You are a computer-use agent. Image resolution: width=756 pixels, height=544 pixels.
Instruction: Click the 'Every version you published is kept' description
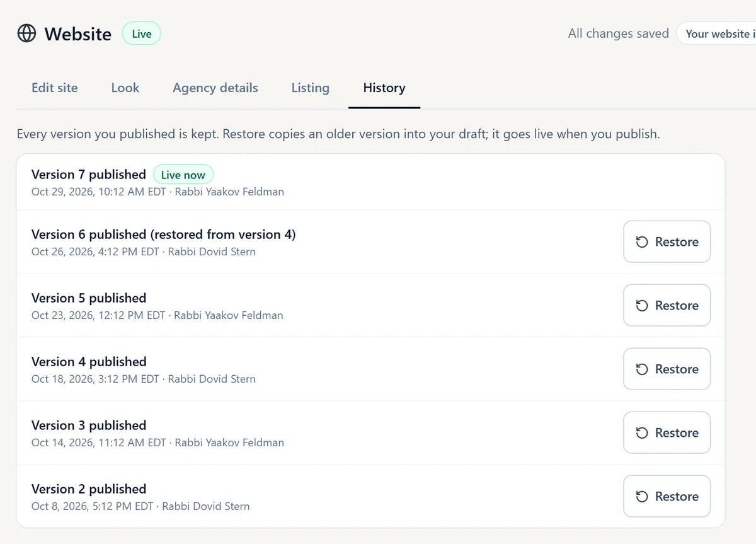(x=338, y=134)
